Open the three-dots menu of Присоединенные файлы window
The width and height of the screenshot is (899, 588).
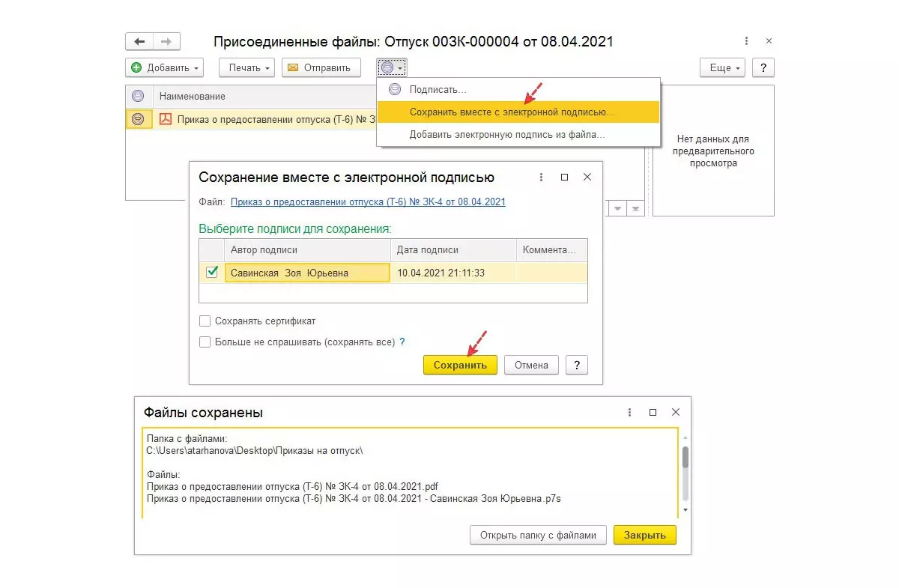[746, 41]
